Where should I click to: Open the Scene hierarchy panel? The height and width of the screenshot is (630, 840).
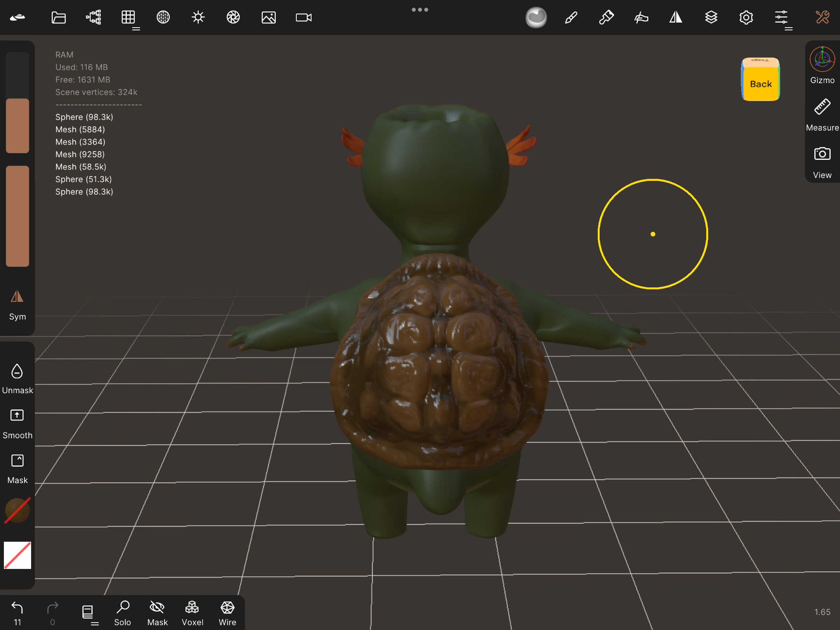tap(93, 17)
